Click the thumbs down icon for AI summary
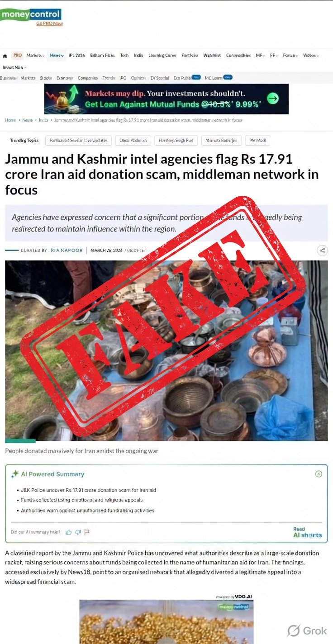 pos(78,532)
